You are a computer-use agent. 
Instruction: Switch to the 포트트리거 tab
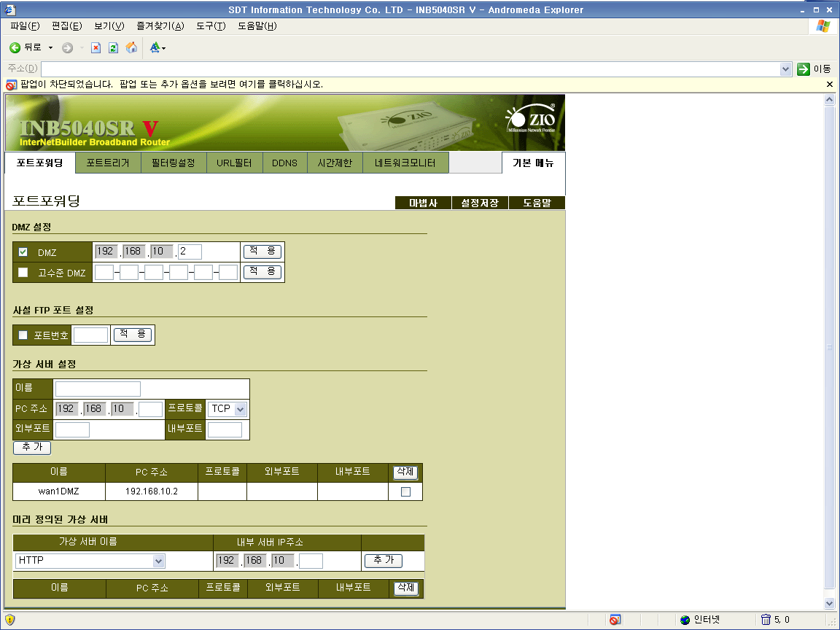point(108,163)
